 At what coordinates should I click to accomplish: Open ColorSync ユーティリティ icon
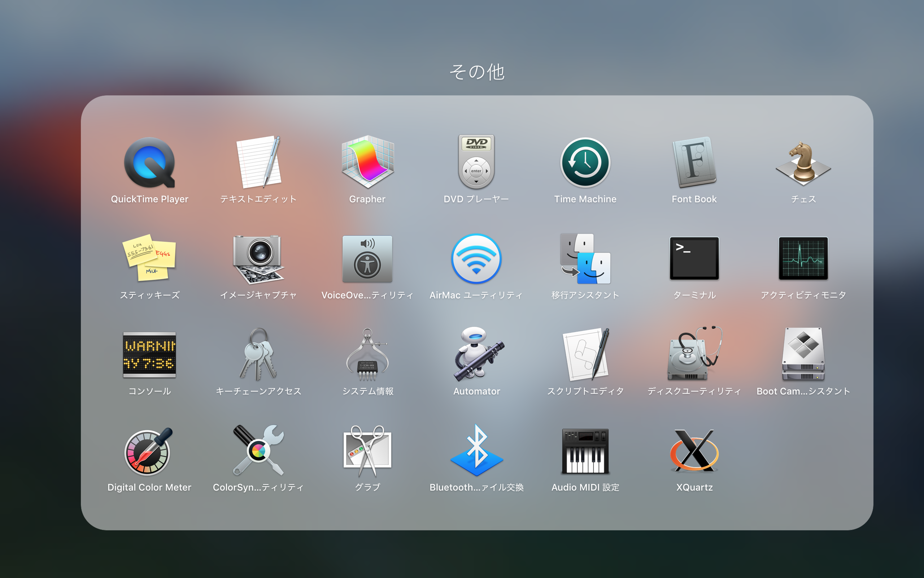[258, 451]
